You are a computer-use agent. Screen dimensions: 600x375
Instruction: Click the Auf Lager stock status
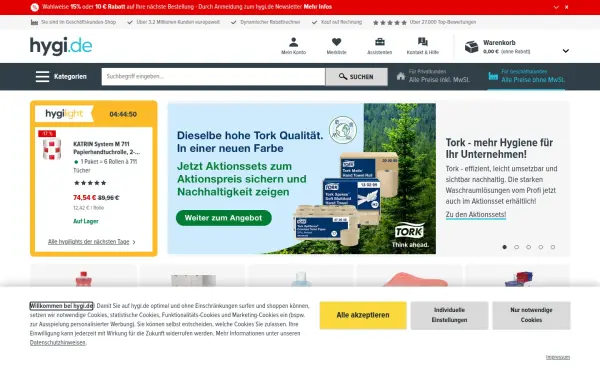pyautogui.click(x=86, y=221)
